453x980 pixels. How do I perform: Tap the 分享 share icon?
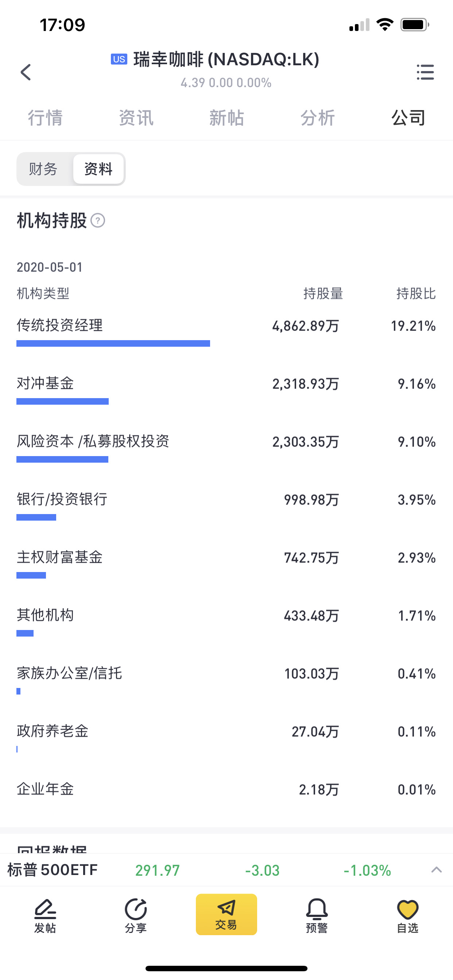(x=136, y=916)
